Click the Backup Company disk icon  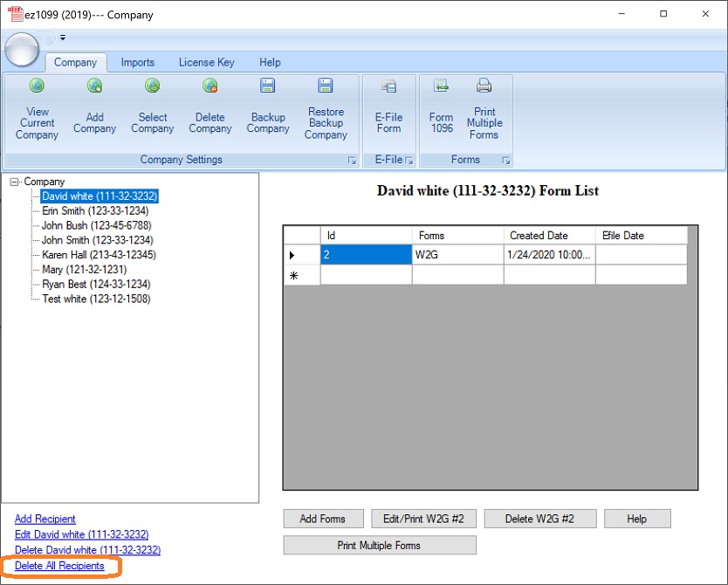tap(268, 86)
